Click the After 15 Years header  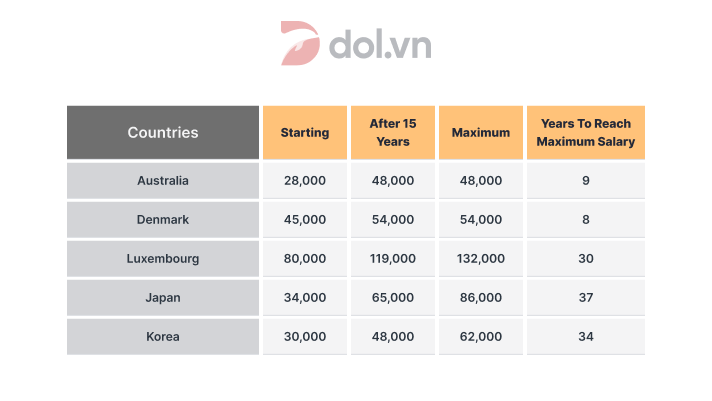[x=392, y=132]
